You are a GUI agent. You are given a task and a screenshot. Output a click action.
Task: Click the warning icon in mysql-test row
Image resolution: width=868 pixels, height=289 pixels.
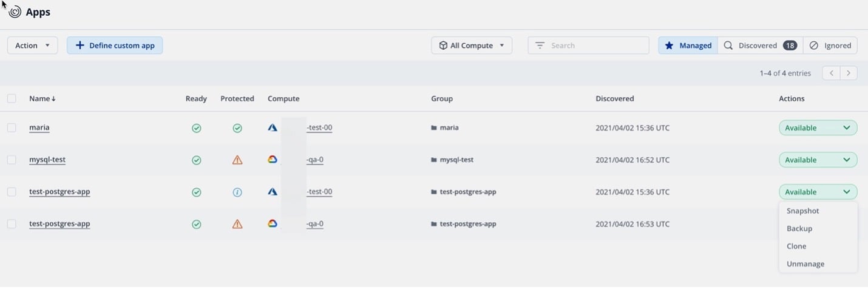237,160
